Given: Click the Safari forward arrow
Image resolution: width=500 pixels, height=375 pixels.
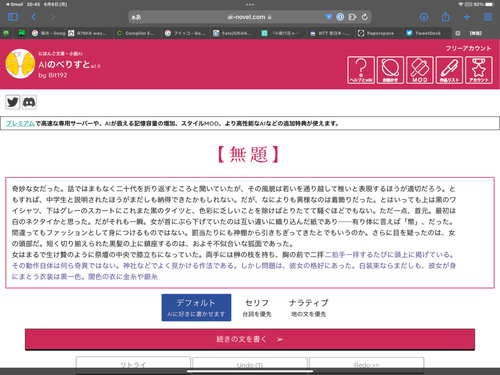Looking at the screenshot, I should (x=53, y=17).
